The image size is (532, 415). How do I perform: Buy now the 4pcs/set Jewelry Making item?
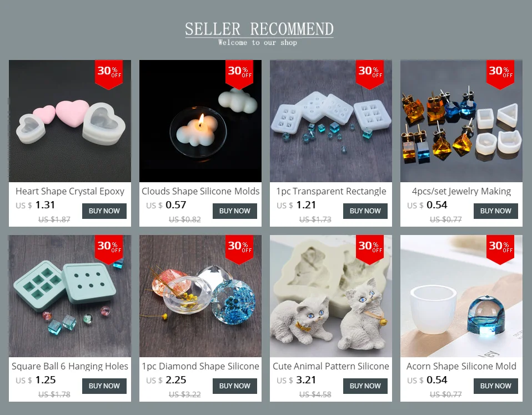496,211
